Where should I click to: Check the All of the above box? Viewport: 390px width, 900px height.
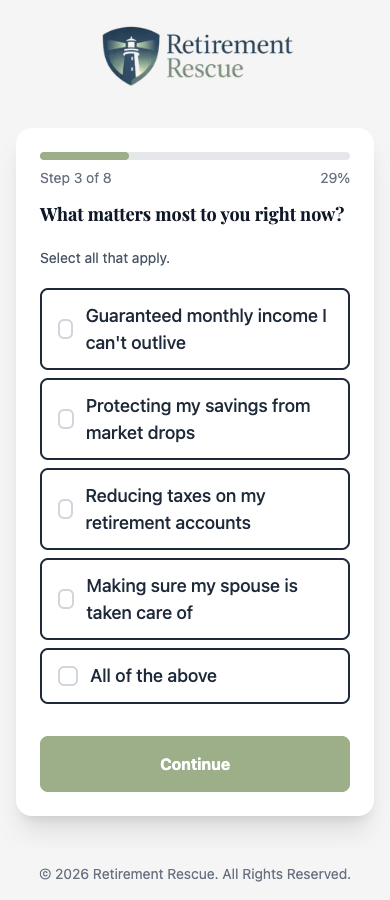point(68,676)
